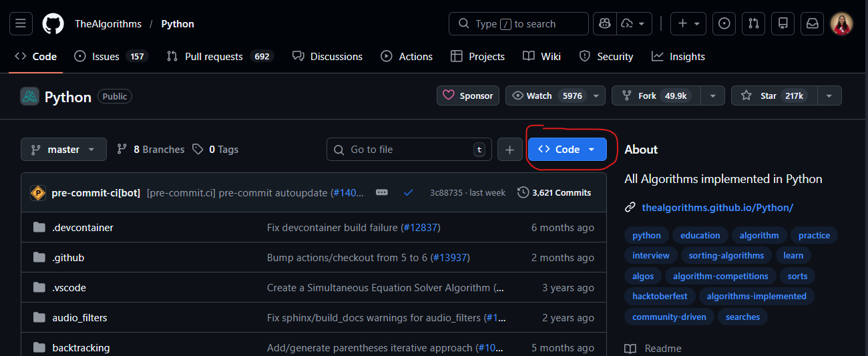
Task: Click the audio_filters folder icon
Action: coord(39,318)
